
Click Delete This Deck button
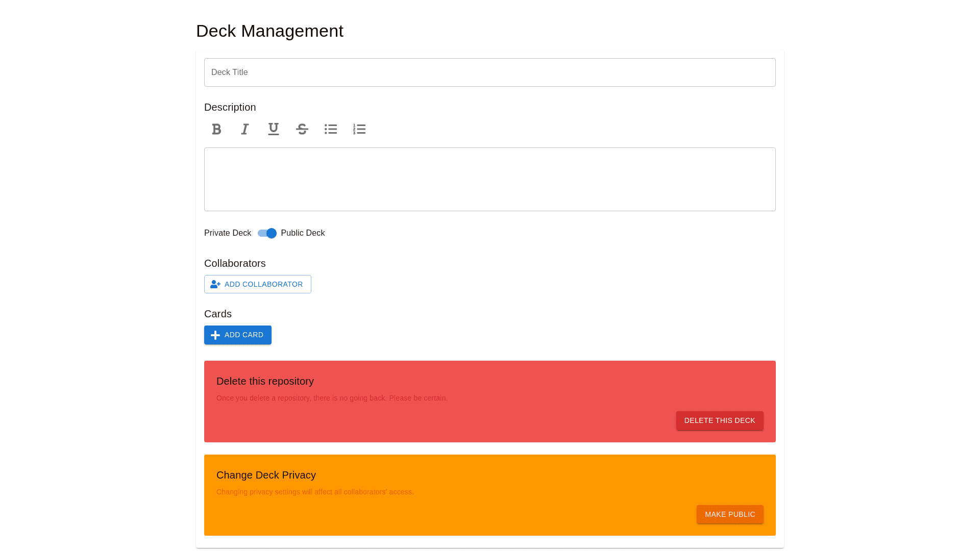point(720,421)
